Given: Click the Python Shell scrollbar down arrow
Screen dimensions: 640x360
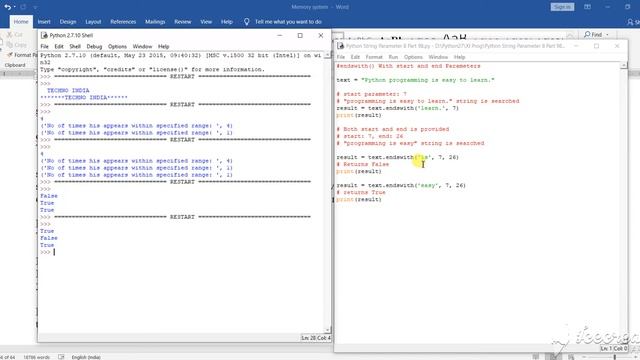Looking at the screenshot, I should pyautogui.click(x=327, y=330).
